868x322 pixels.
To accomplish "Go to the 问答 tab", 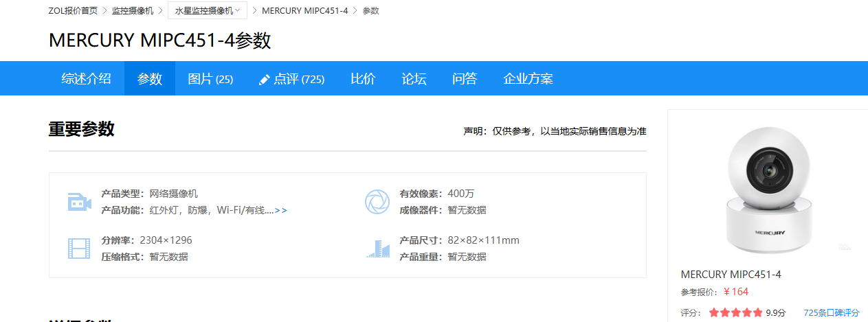I will coord(465,78).
